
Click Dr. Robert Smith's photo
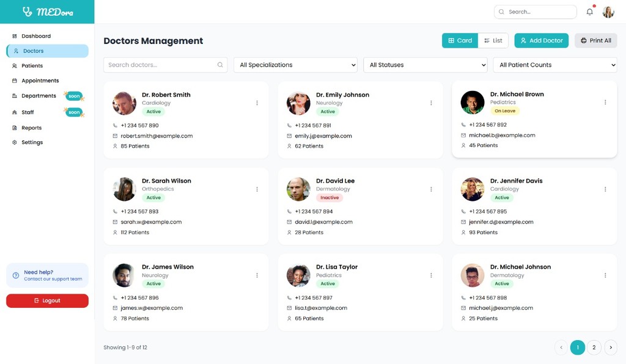point(125,103)
